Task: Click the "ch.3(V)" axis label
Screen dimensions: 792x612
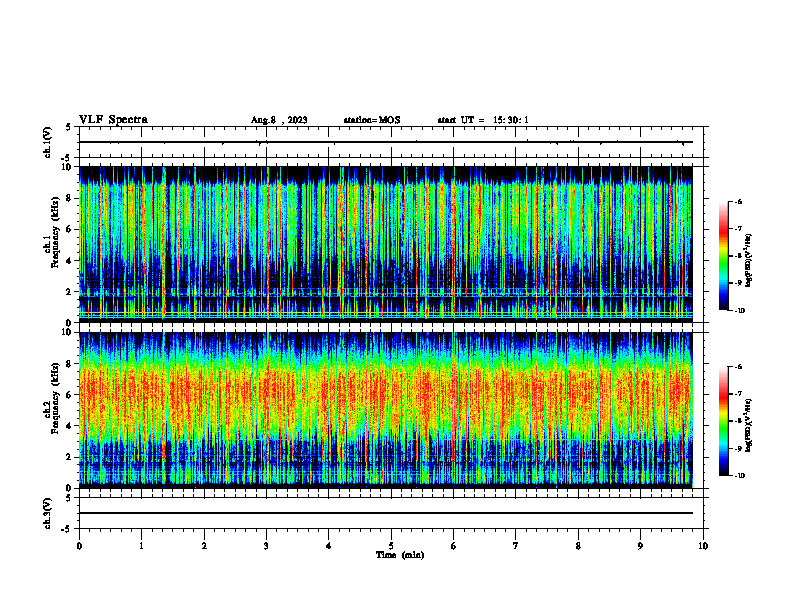Action: [x=48, y=513]
